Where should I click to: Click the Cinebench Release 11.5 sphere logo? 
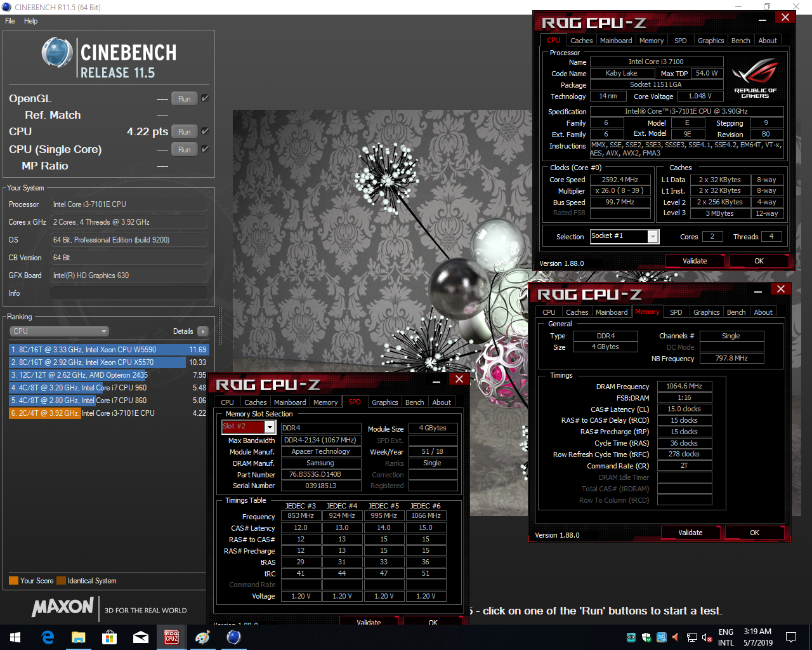click(x=57, y=52)
